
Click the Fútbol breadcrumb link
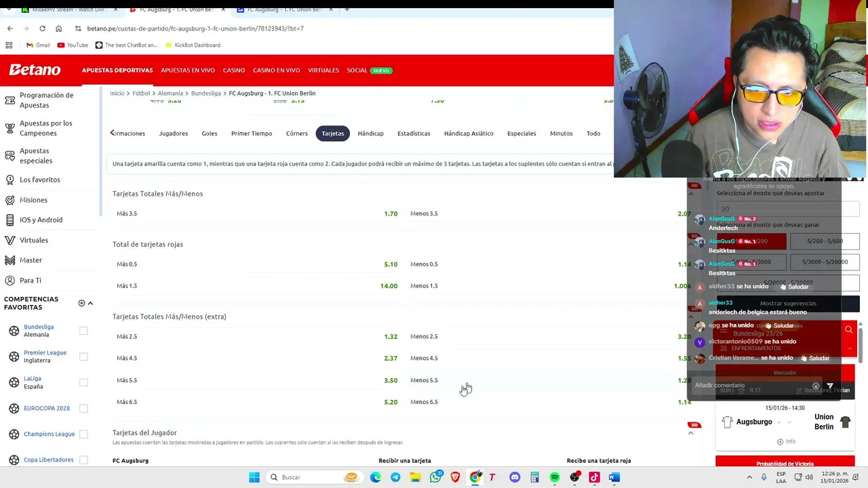click(x=141, y=94)
